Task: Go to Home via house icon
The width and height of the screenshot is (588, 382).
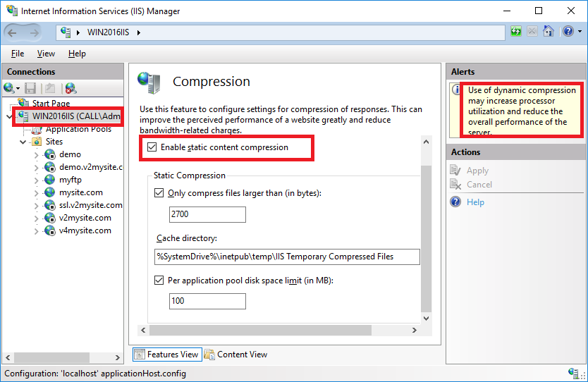Action: pos(549,32)
